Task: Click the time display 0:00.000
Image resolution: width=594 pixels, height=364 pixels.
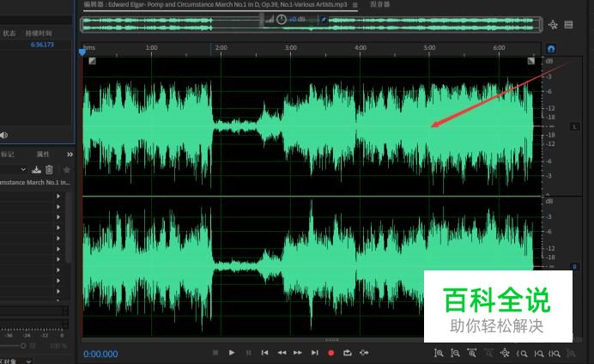Action: tap(100, 354)
